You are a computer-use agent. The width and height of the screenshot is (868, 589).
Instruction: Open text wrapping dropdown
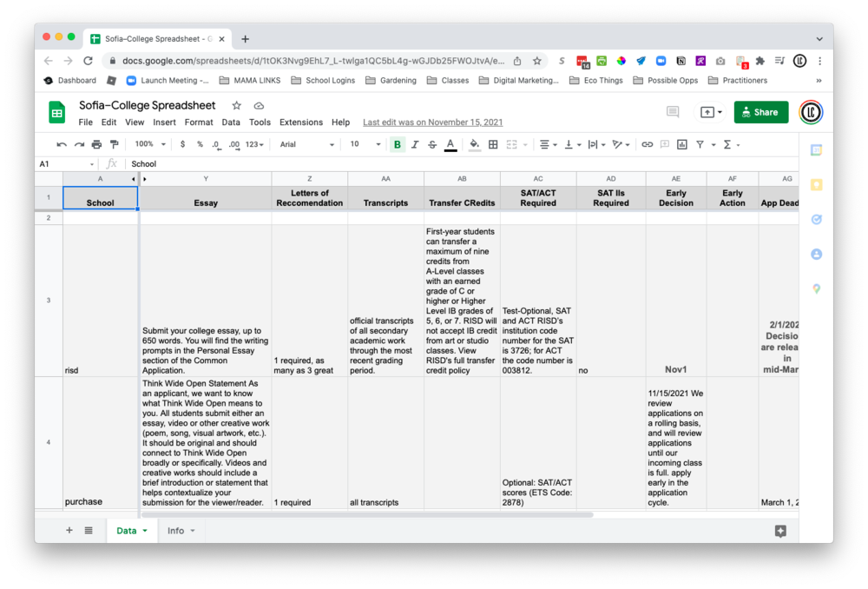click(x=596, y=144)
